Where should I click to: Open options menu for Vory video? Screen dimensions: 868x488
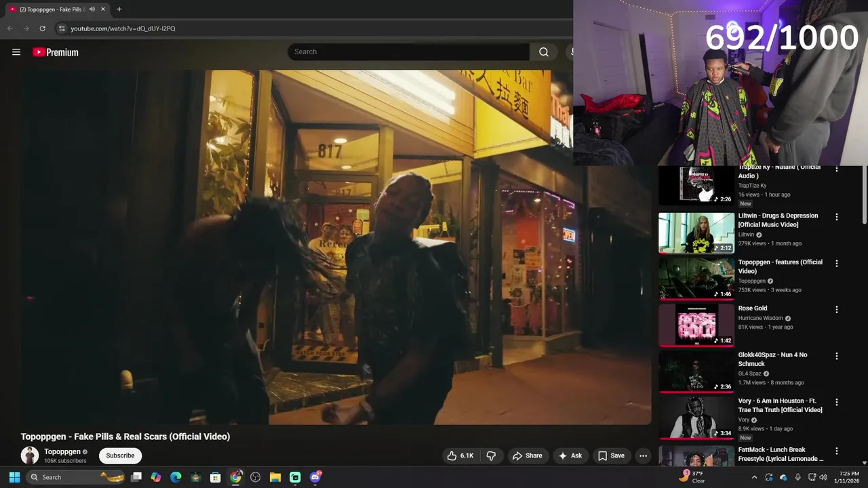tap(836, 402)
